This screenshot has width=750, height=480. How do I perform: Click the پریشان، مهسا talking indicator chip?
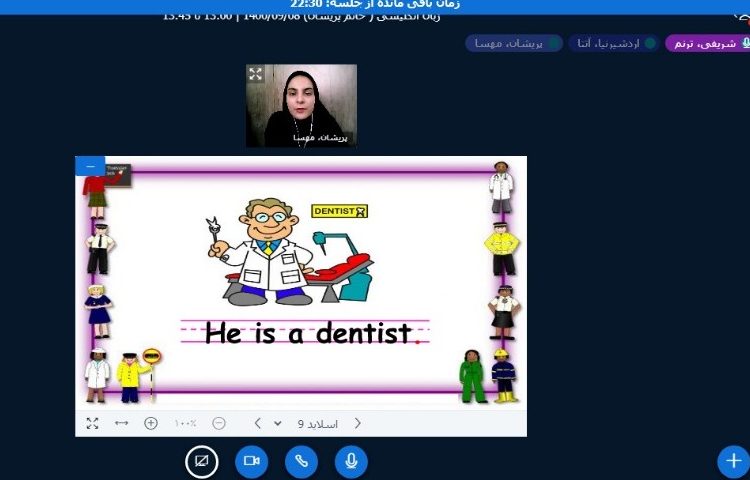(511, 43)
